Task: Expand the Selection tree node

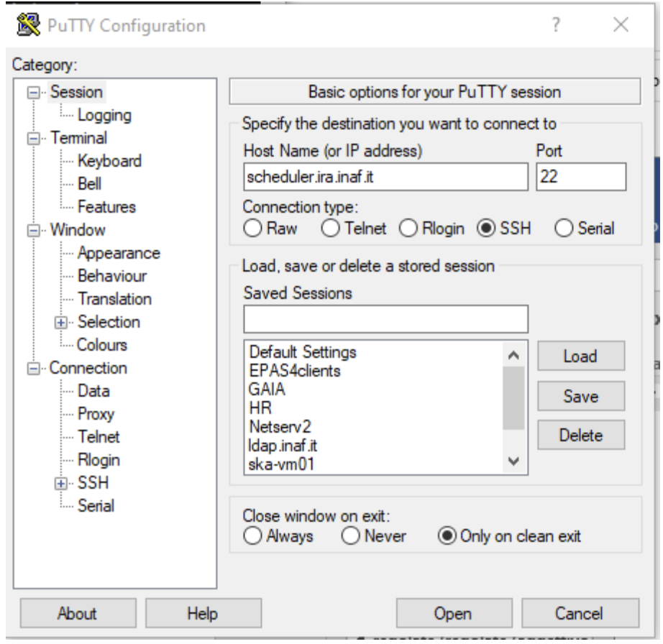Action: [x=61, y=323]
